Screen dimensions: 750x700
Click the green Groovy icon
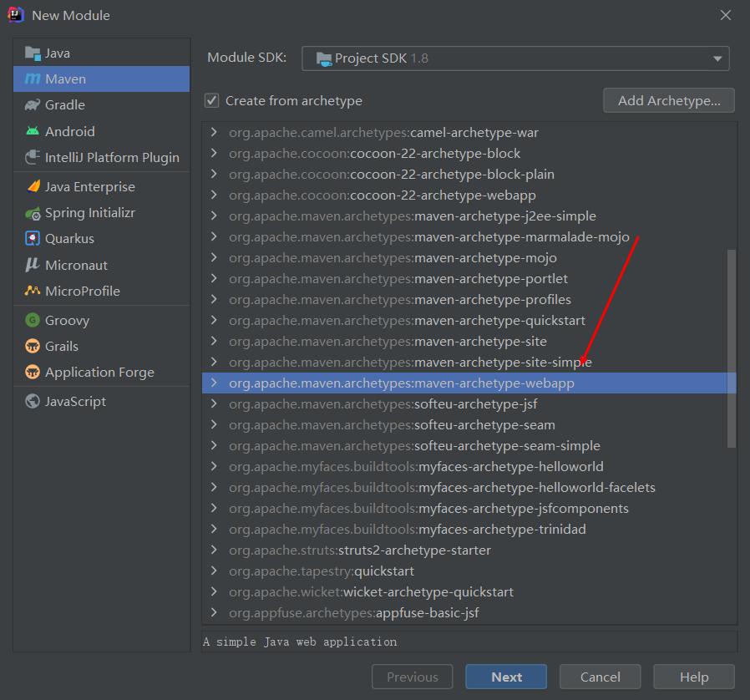pyautogui.click(x=33, y=320)
